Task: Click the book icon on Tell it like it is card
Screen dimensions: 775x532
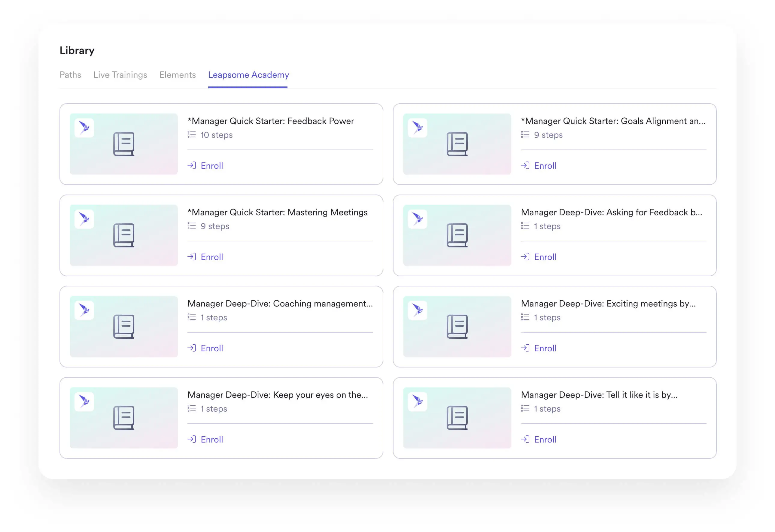Action: coord(457,418)
